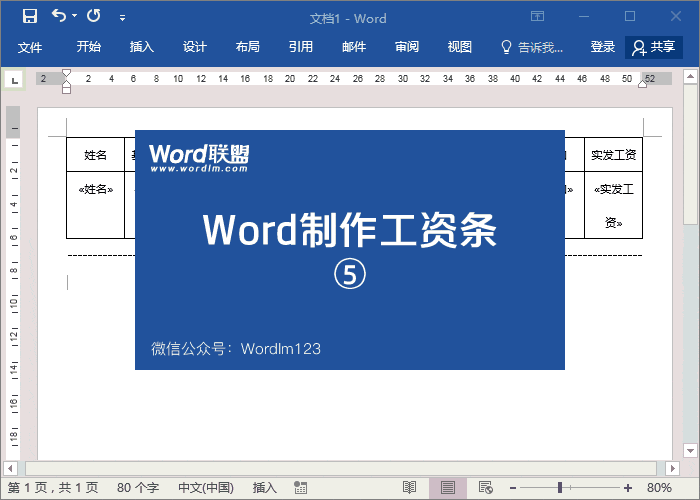Viewport: 700px width, 500px height.
Task: Switch to the 插入 tab
Action: point(142,46)
